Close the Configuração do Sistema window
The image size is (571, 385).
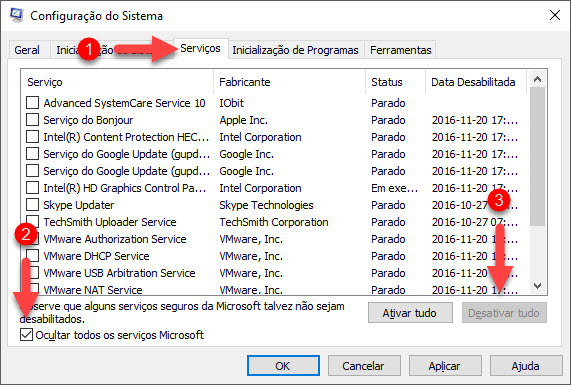click(555, 15)
